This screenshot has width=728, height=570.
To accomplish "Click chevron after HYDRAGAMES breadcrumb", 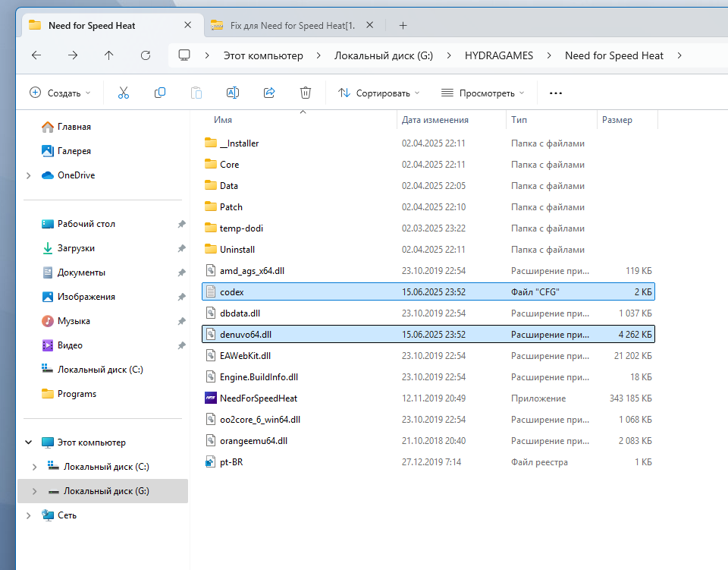I will pos(549,55).
